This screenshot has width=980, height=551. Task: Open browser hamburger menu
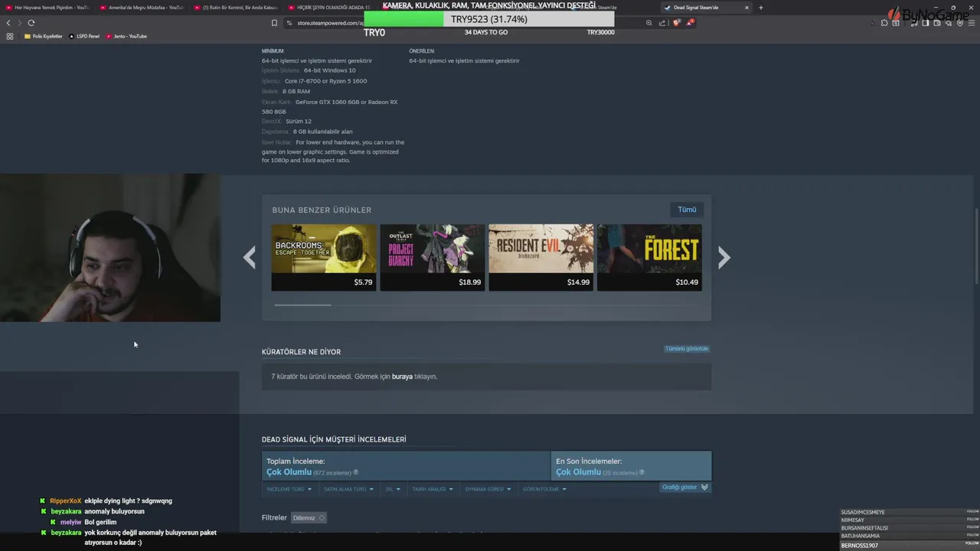tap(971, 23)
